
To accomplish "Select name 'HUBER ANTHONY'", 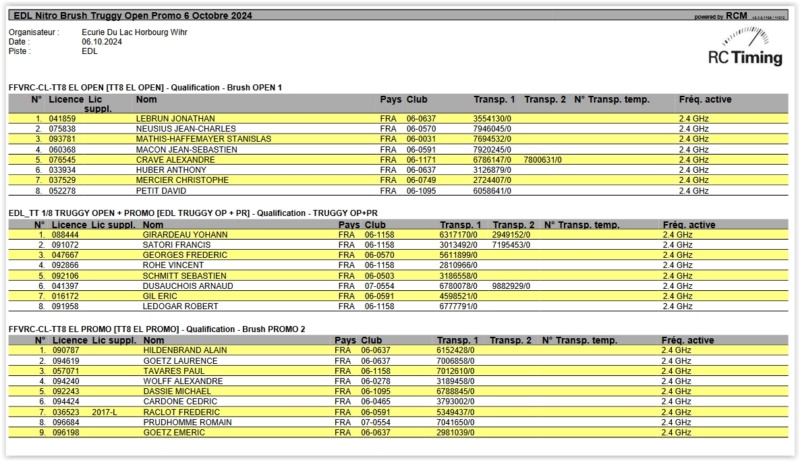I will (x=171, y=170).
